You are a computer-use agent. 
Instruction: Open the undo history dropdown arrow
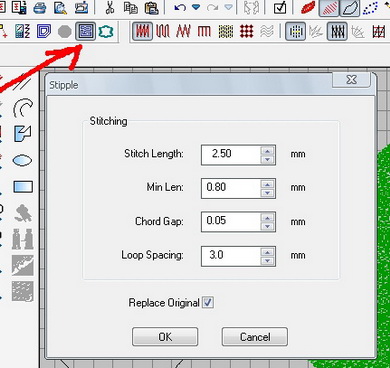point(196,7)
